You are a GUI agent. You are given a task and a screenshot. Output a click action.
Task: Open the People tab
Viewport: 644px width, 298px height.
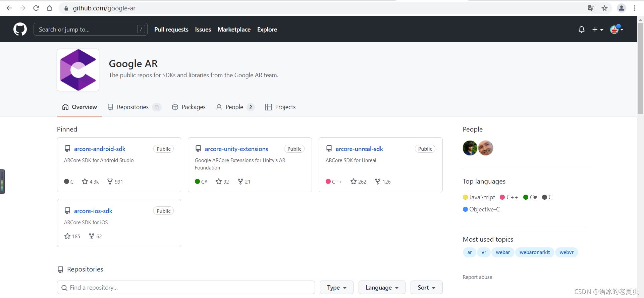pyautogui.click(x=235, y=107)
